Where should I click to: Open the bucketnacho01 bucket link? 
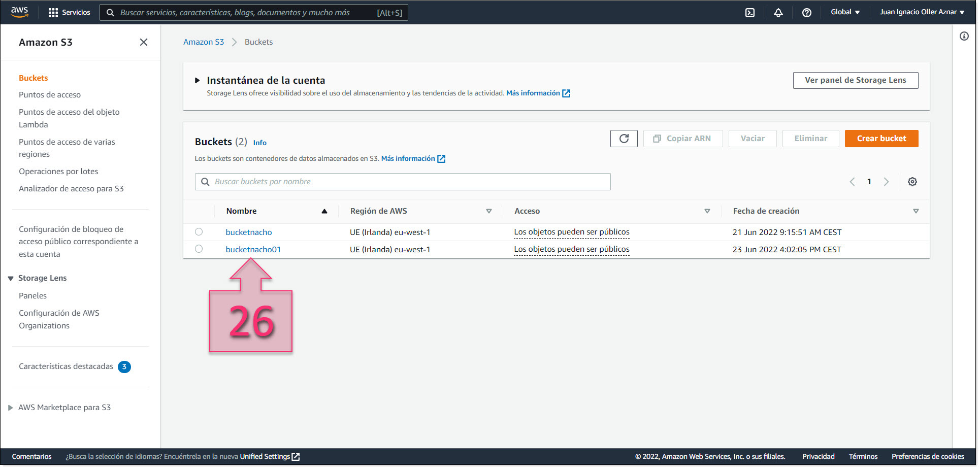coord(253,249)
